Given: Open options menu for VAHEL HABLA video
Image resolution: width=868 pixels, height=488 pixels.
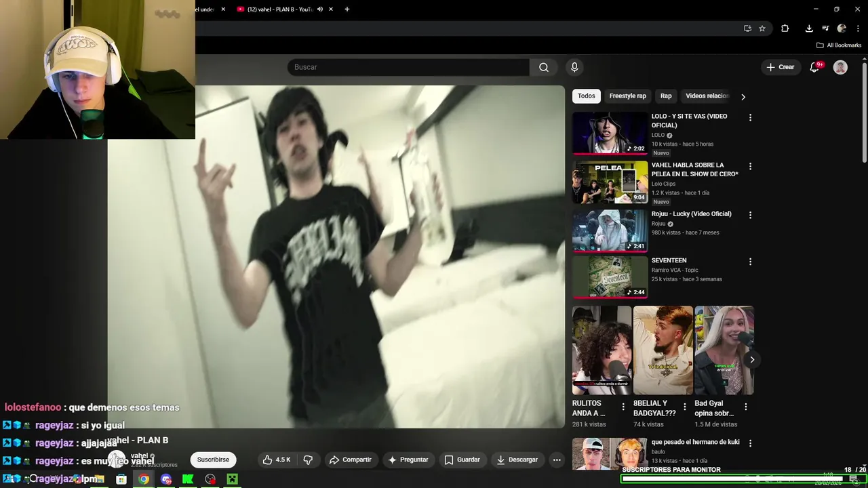Looking at the screenshot, I should click(750, 166).
